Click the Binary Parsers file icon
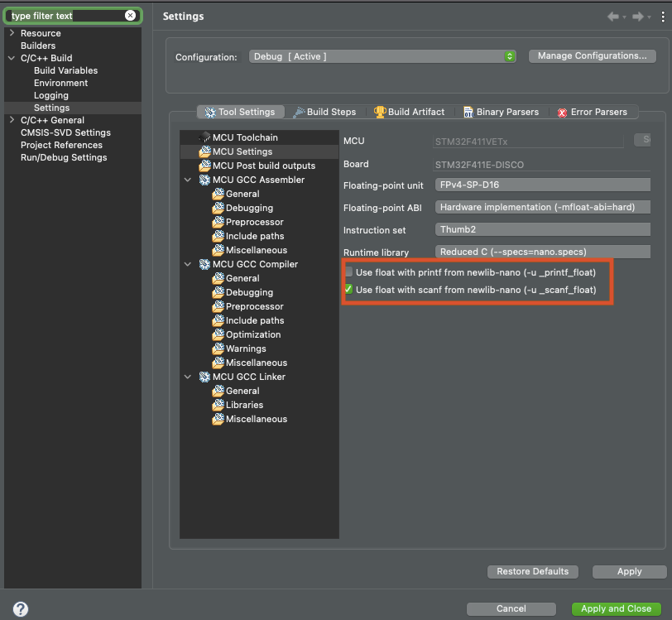Image resolution: width=672 pixels, height=620 pixels. coord(468,113)
